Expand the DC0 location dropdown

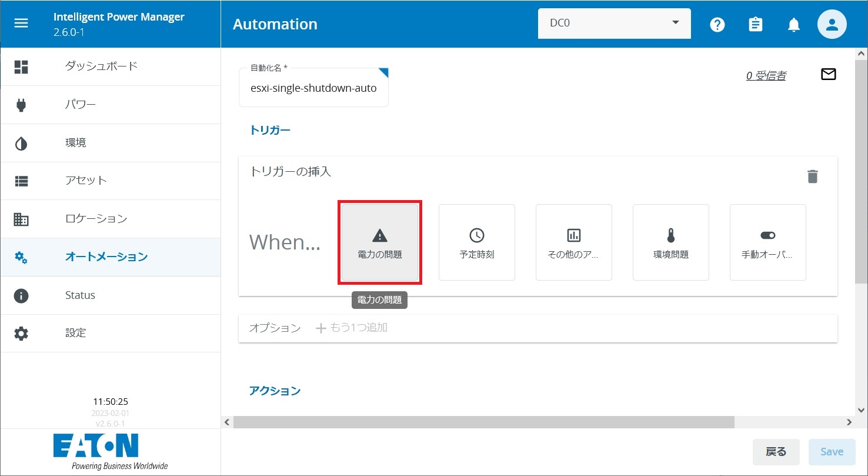[x=614, y=24]
